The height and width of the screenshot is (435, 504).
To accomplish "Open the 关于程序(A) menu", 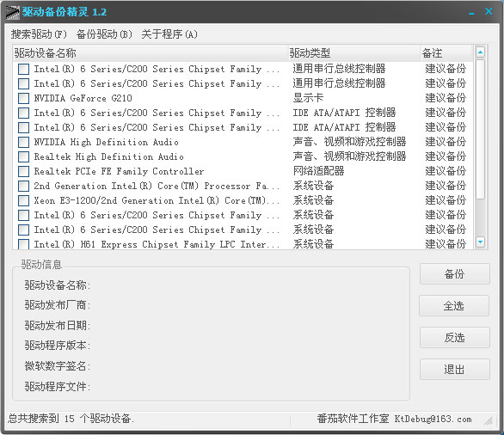I will (169, 34).
